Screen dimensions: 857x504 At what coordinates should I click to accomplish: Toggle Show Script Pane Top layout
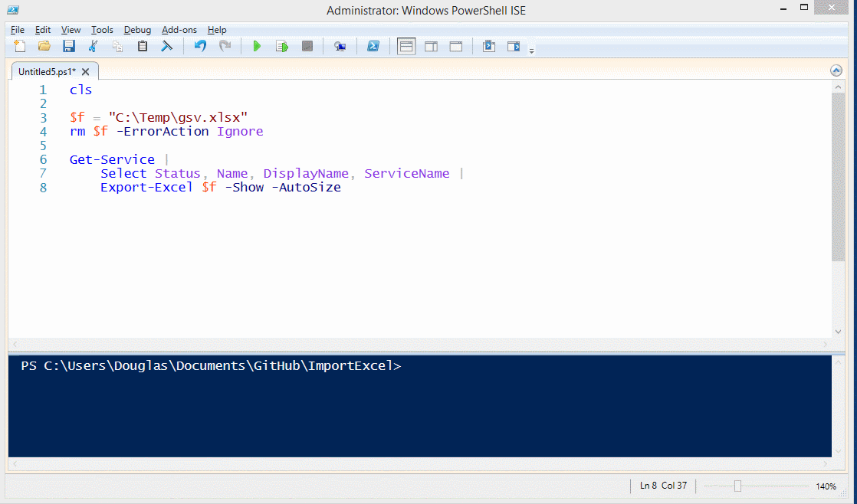(x=406, y=47)
